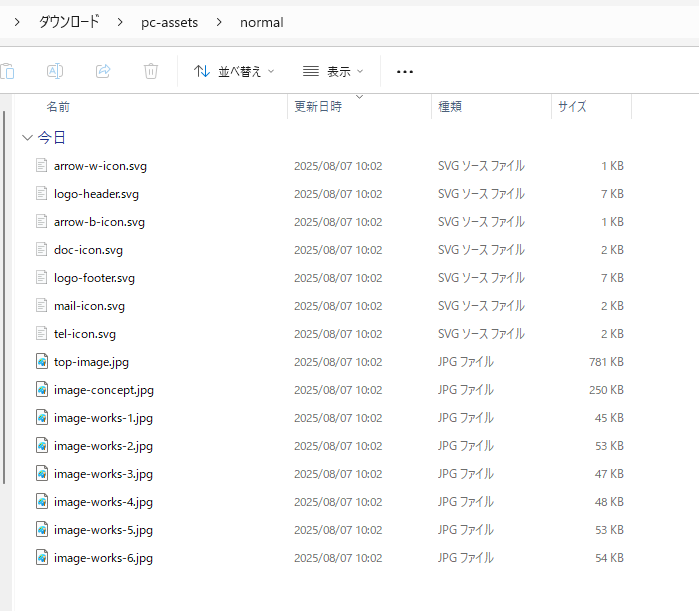Viewport: 699px width, 611px height.
Task: Click the arrow-w-icon.svg file icon
Action: coord(41,166)
